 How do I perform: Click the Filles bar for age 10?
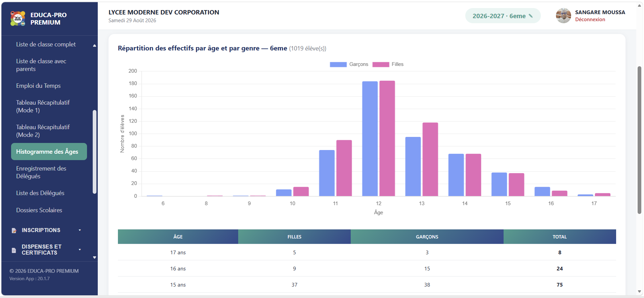pos(301,191)
